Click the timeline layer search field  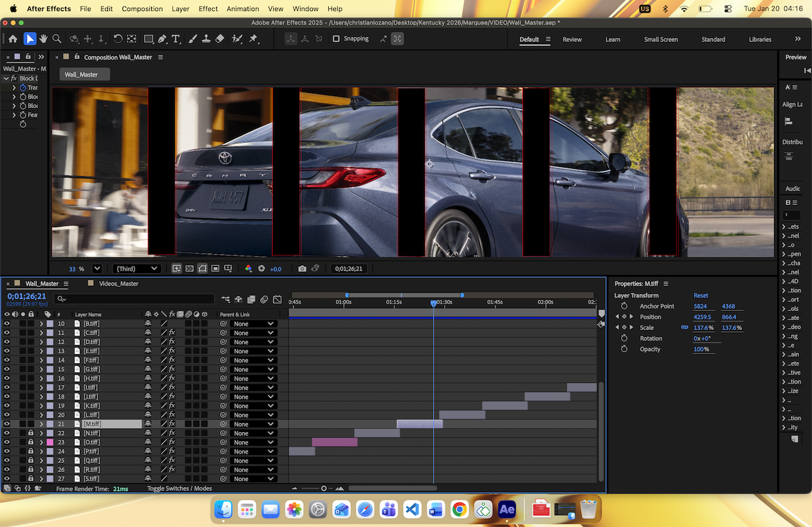(x=135, y=299)
